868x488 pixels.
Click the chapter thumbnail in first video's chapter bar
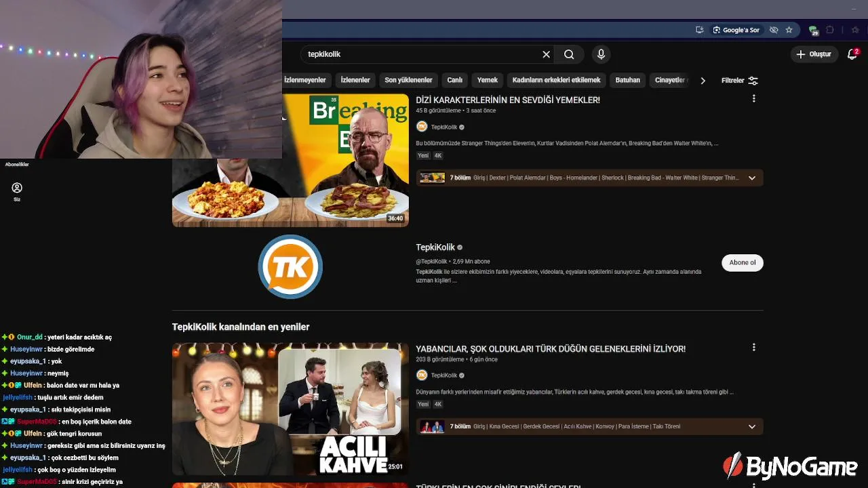pyautogui.click(x=433, y=178)
